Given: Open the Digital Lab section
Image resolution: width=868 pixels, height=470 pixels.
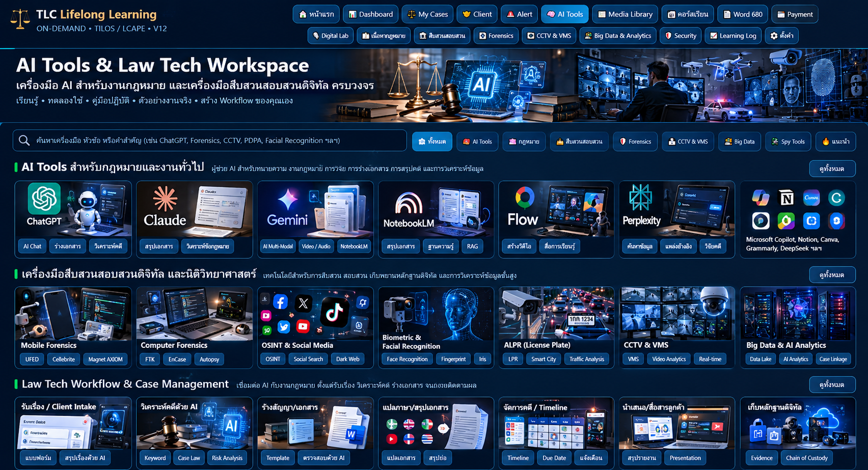Looking at the screenshot, I should click(x=331, y=36).
